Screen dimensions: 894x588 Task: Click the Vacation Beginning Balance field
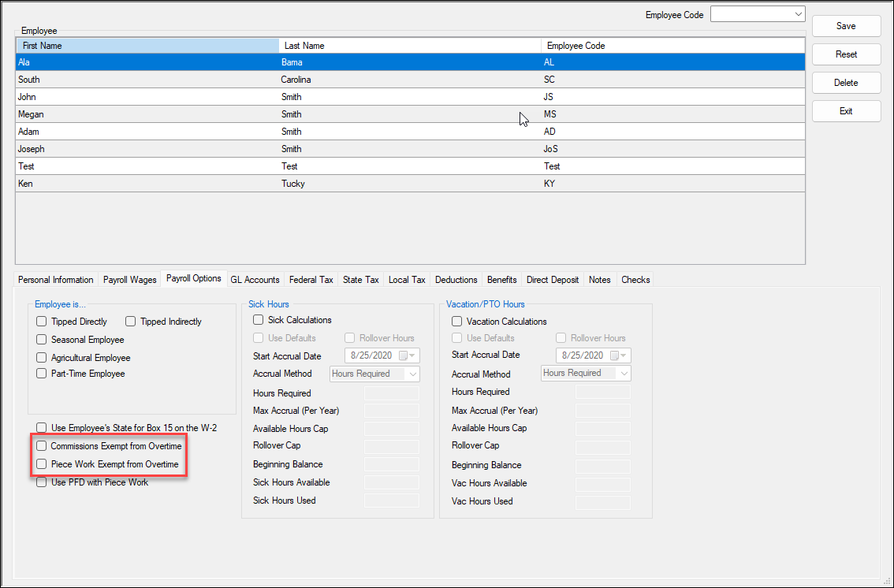pyautogui.click(x=603, y=466)
